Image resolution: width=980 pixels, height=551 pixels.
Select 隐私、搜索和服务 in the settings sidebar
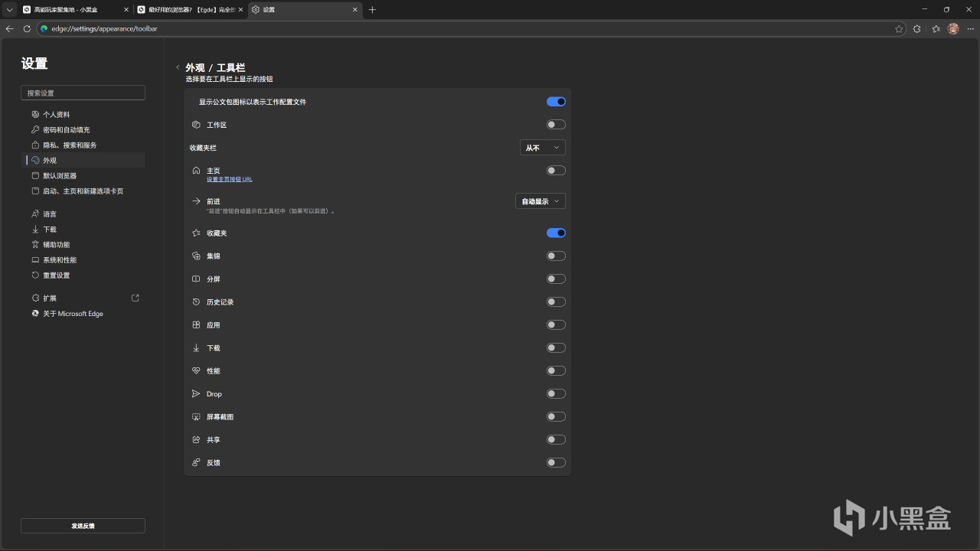[70, 145]
